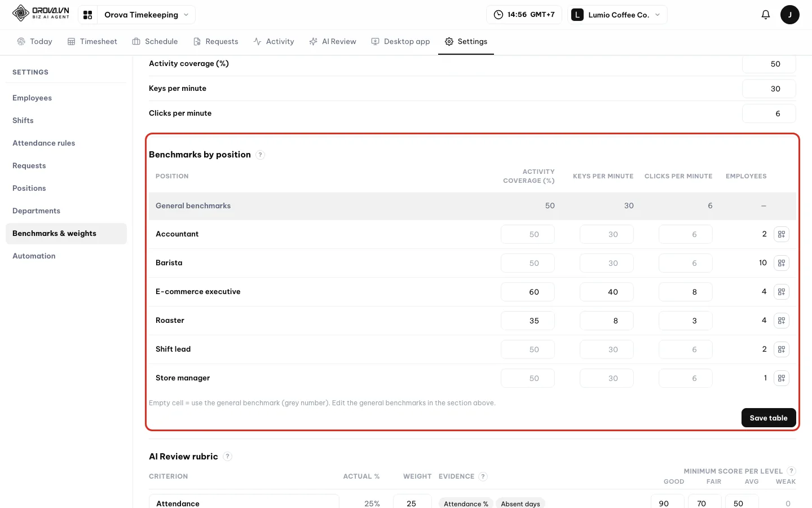Screen dimensions: 812x508
Task: Open the notifications bell
Action: 765,15
